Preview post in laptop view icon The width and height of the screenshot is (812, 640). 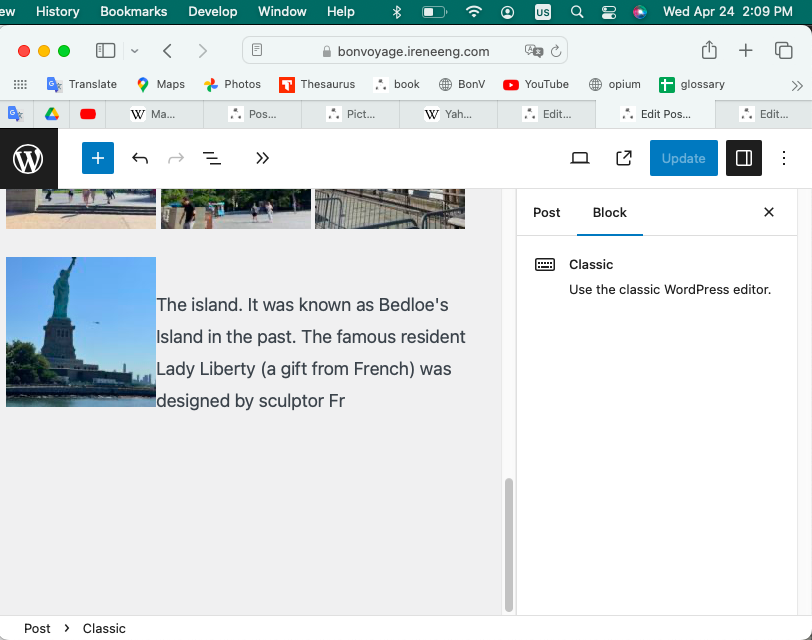coord(579,158)
